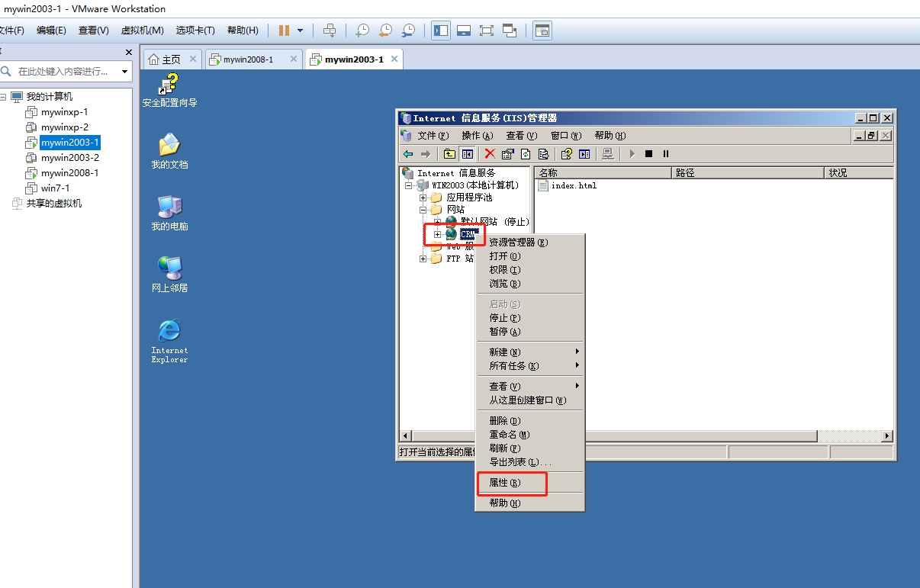
Task: Choose 重命名(M) from the context menu
Action: 529,435
